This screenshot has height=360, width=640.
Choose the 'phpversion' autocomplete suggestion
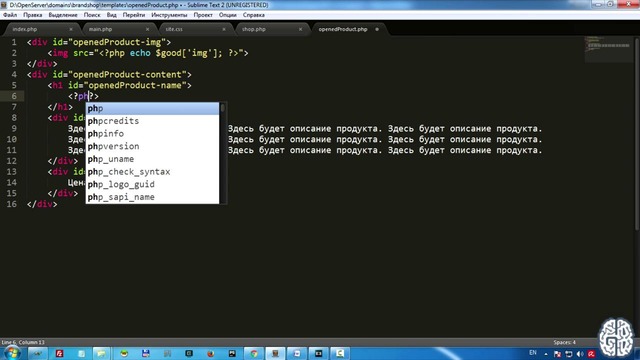coord(152,146)
